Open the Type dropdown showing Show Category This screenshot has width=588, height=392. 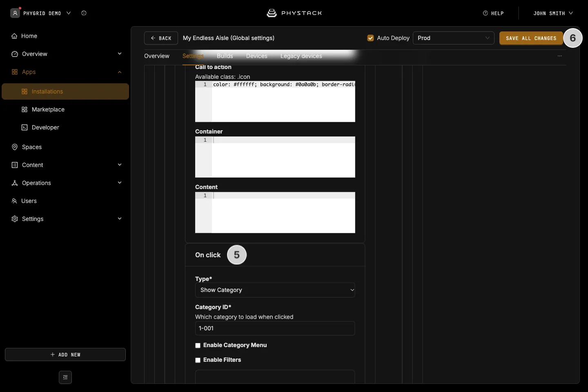click(x=275, y=290)
